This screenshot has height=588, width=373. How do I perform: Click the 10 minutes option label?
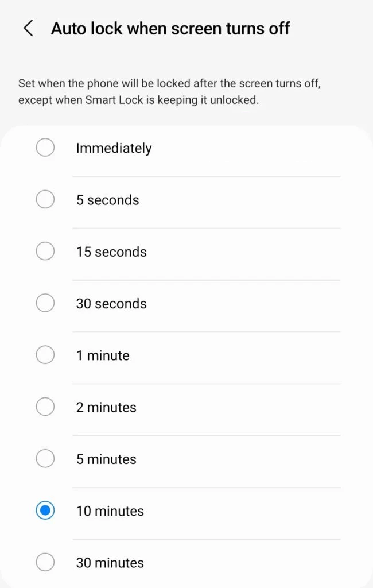coord(110,510)
